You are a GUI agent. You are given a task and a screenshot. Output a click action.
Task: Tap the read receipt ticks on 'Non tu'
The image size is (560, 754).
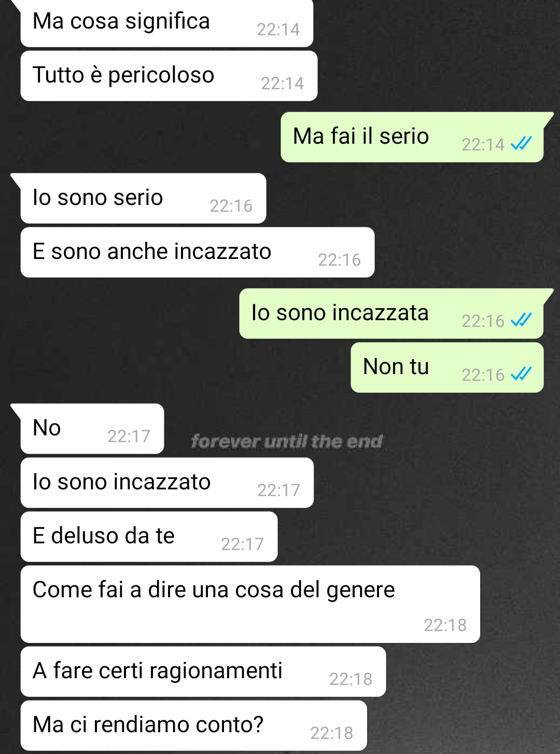(521, 374)
